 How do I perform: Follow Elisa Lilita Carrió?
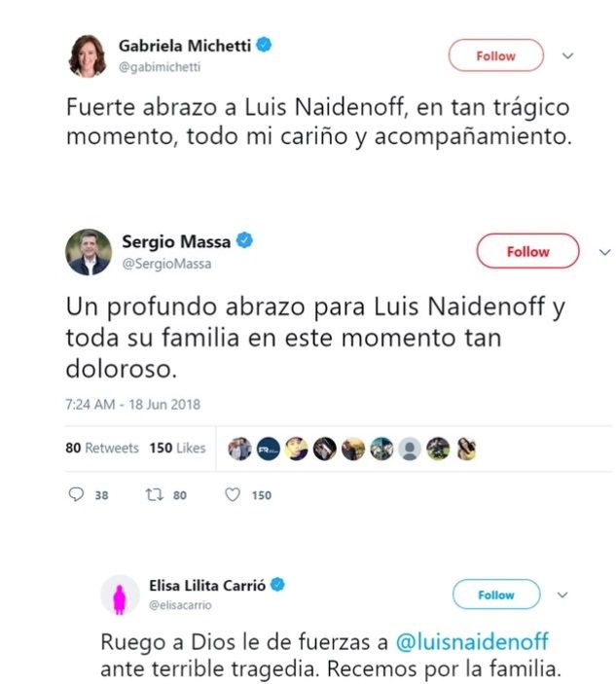(495, 594)
